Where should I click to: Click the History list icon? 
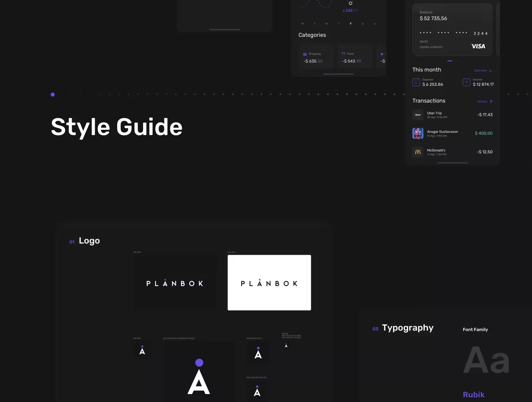[x=491, y=101]
